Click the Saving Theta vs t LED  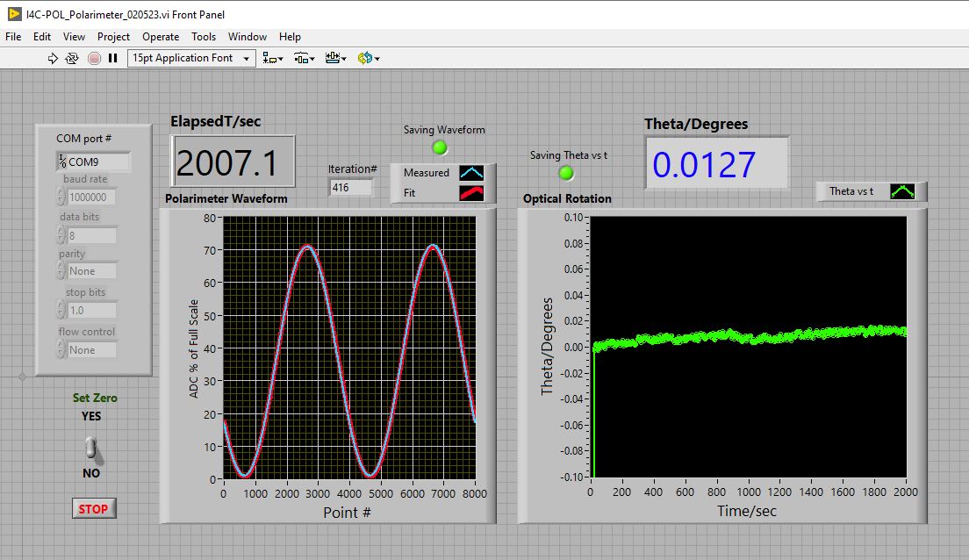pyautogui.click(x=566, y=172)
